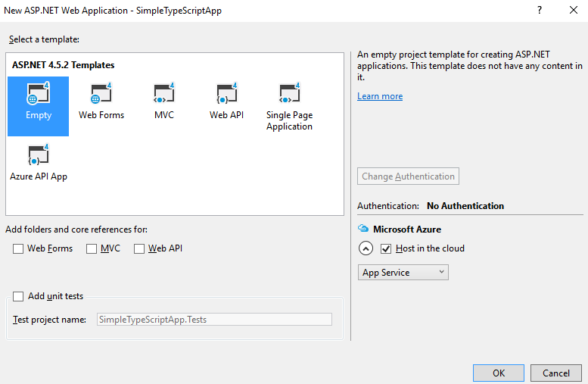This screenshot has height=384, width=588.
Task: Open the Learn more link
Action: tap(380, 96)
